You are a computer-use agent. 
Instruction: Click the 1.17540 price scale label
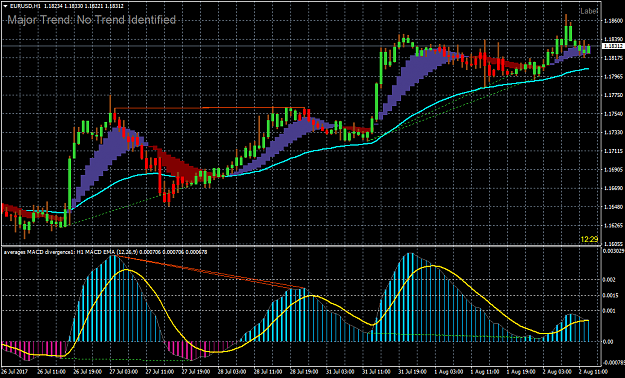[613, 114]
